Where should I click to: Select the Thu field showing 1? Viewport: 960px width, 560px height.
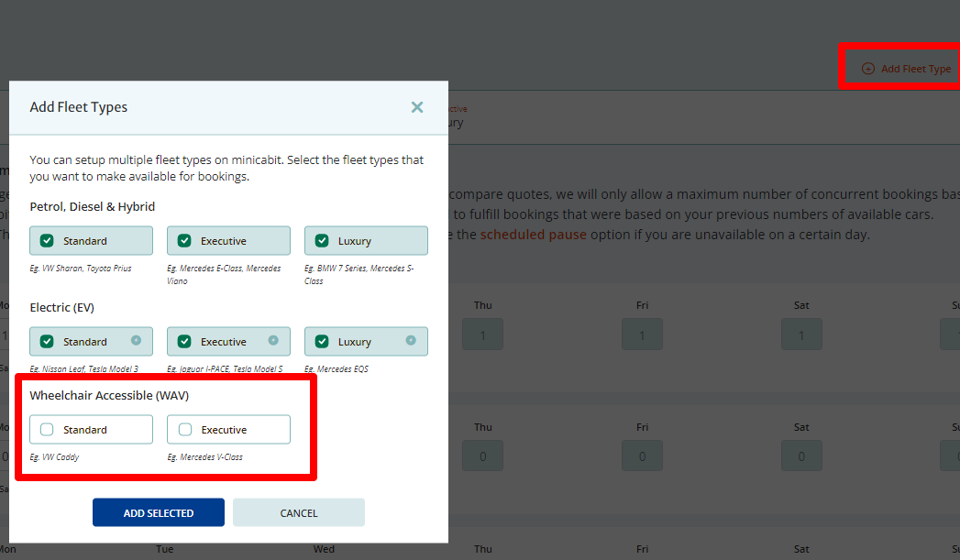point(482,335)
